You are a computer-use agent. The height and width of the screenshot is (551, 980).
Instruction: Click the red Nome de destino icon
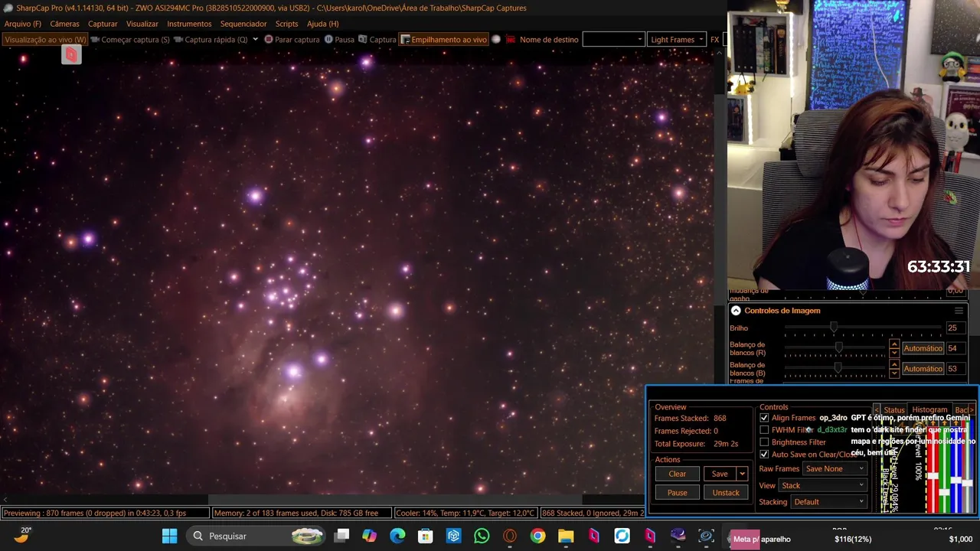[511, 40]
